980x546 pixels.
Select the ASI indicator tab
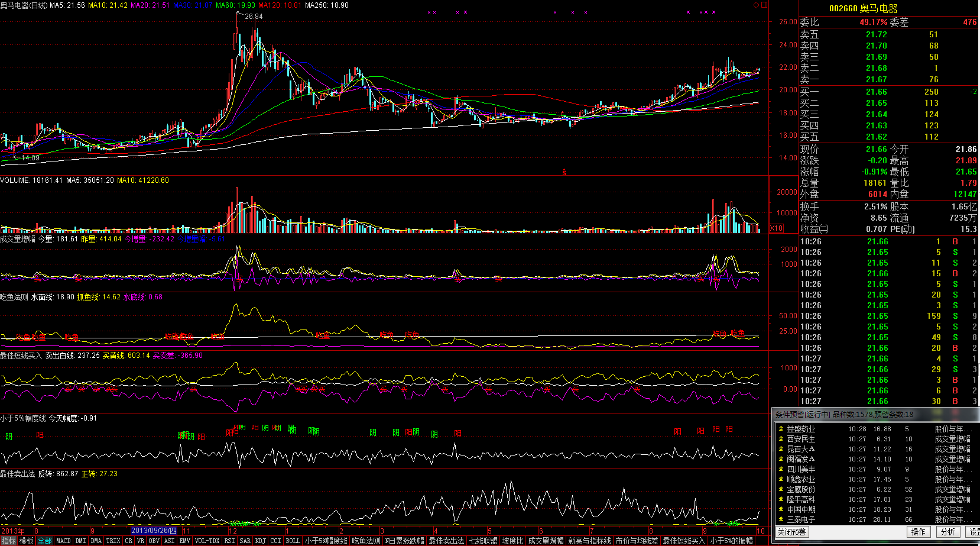(169, 541)
